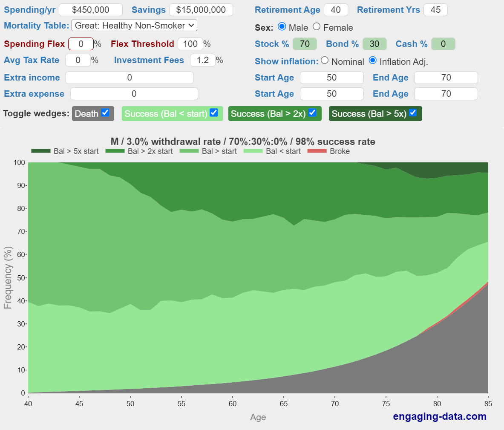
Task: Focus the Retirement Age field
Action: pos(336,10)
